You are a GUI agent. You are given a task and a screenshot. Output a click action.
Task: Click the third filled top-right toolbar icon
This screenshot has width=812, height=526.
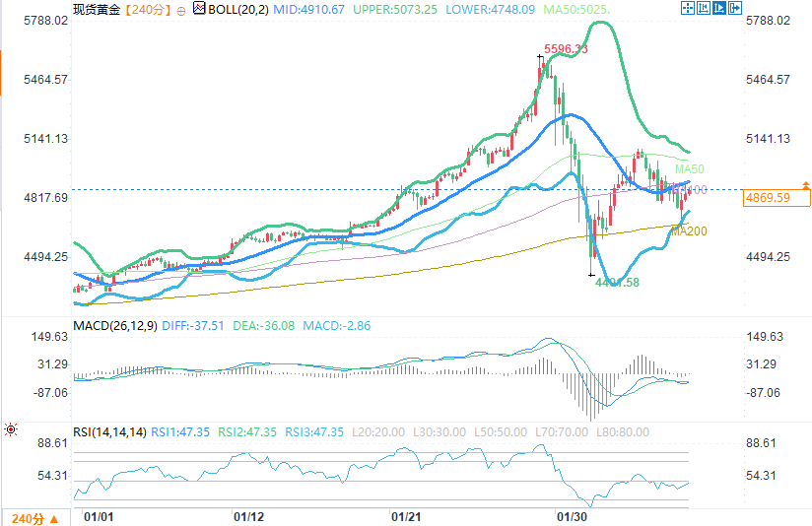718,9
